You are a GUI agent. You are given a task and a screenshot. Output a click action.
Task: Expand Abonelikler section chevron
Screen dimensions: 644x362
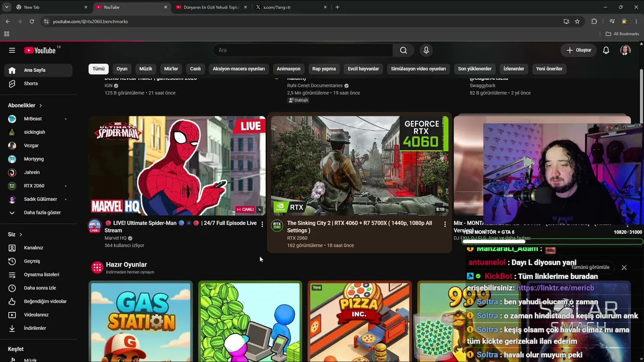click(41, 106)
